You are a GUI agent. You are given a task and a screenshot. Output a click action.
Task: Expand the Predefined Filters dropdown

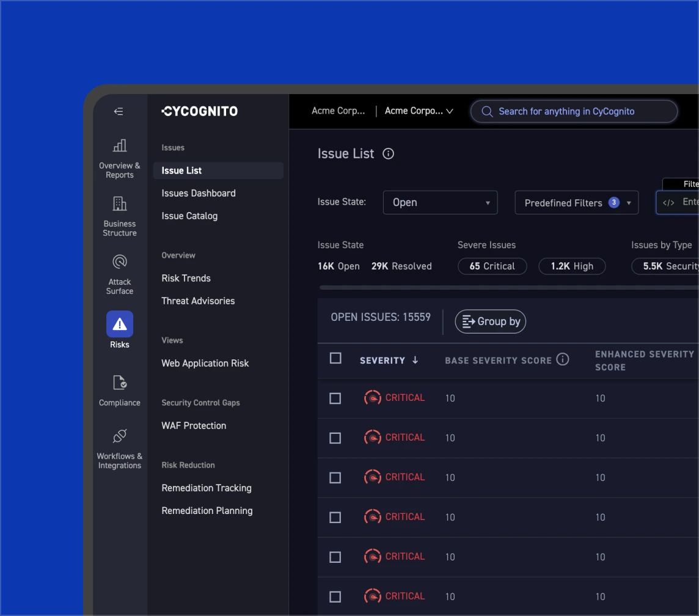pos(576,202)
